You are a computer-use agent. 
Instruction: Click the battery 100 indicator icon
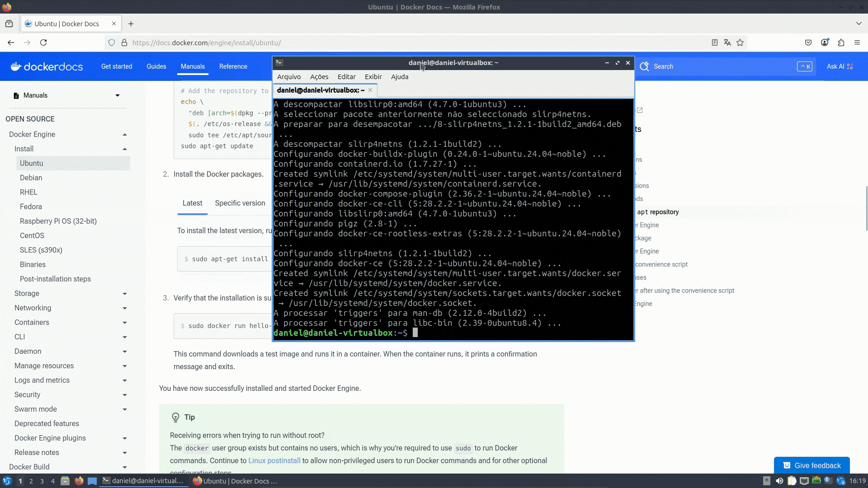[x=816, y=481]
